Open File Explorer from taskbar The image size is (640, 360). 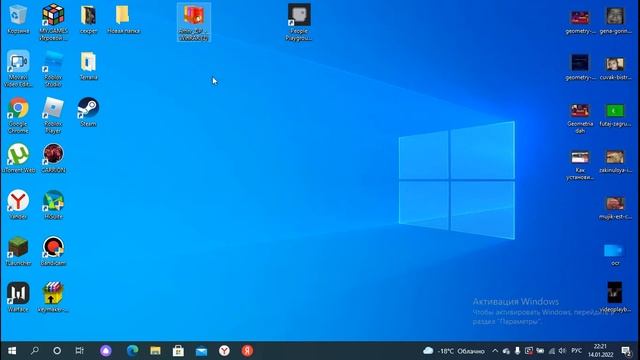coord(155,351)
